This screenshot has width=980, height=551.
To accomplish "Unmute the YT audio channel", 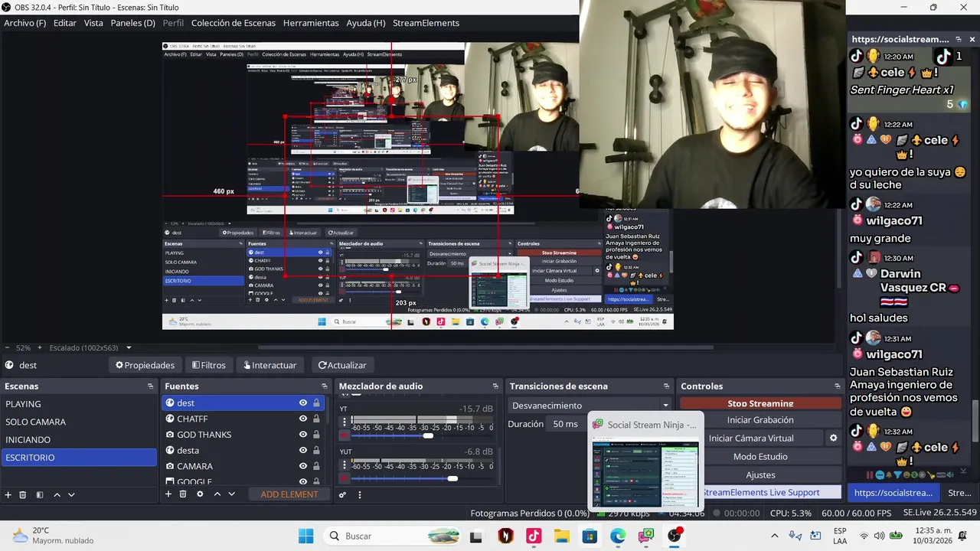I will [345, 435].
